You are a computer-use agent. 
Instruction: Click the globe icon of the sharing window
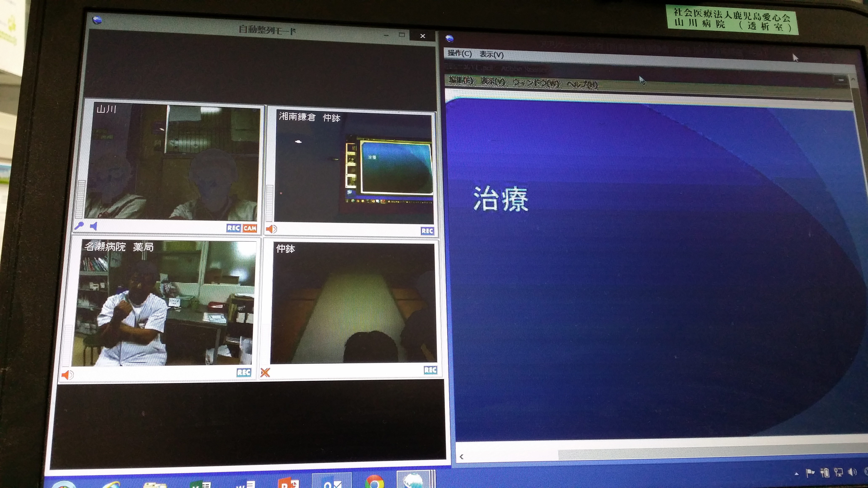coord(450,39)
